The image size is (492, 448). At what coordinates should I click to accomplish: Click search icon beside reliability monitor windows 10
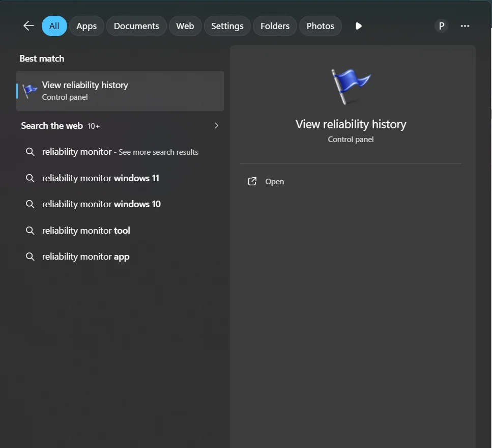point(30,204)
